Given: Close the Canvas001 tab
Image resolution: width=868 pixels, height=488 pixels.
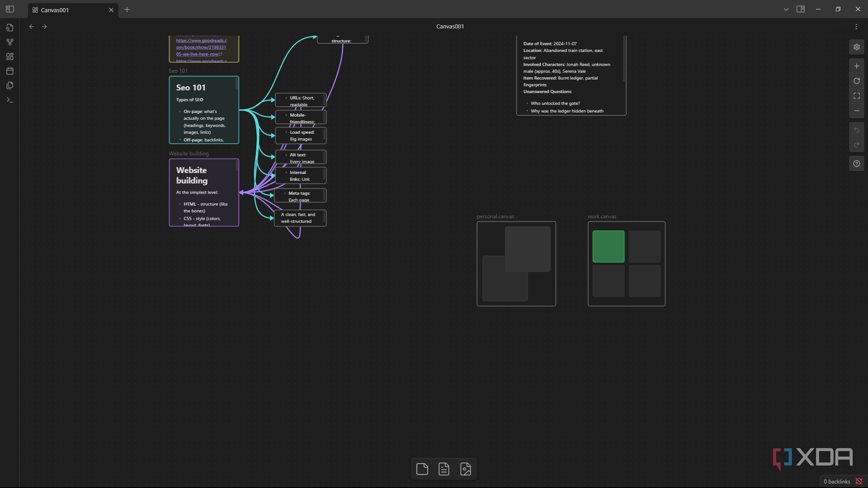Looking at the screenshot, I should click(111, 10).
